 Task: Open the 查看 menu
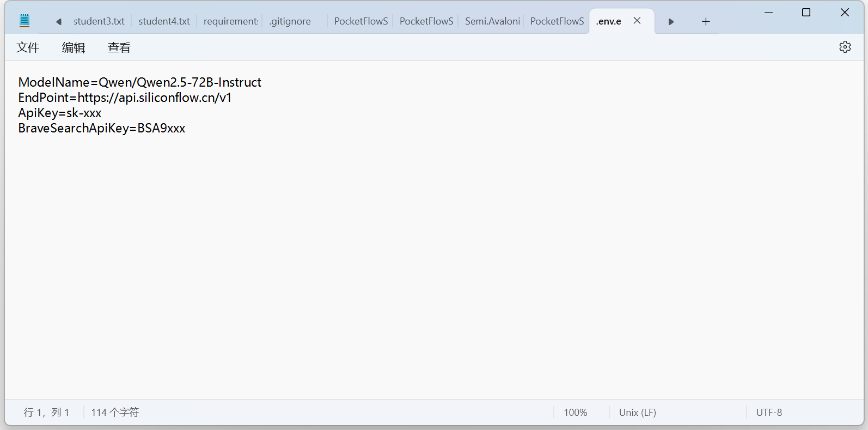click(119, 48)
